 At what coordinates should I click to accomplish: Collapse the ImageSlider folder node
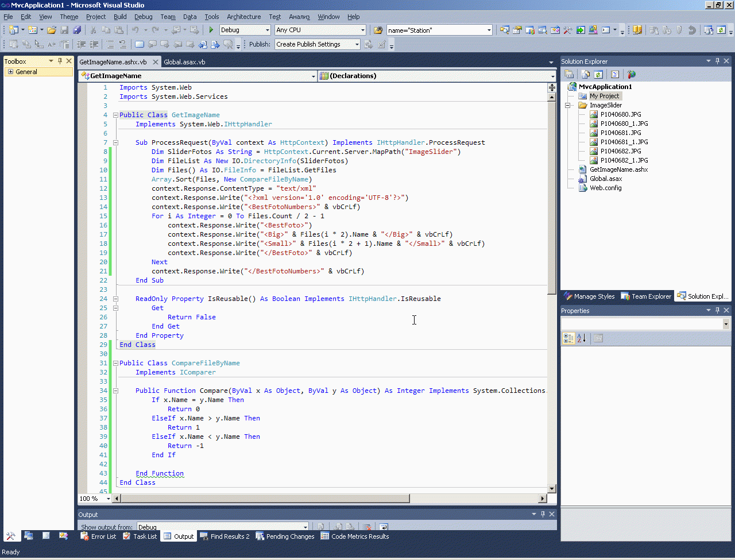[x=568, y=105]
